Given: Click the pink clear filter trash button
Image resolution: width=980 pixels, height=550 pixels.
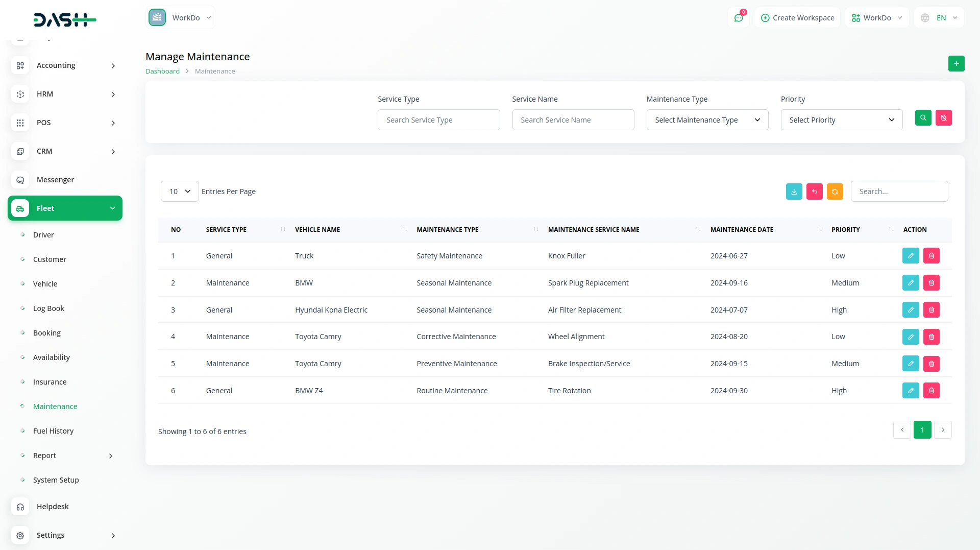Looking at the screenshot, I should (943, 118).
